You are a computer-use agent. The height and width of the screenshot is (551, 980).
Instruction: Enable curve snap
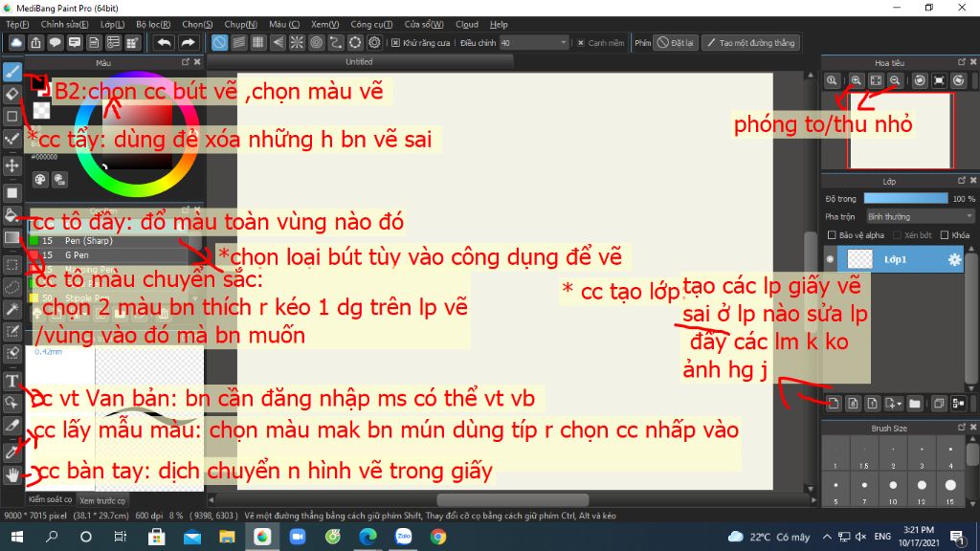[x=336, y=42]
